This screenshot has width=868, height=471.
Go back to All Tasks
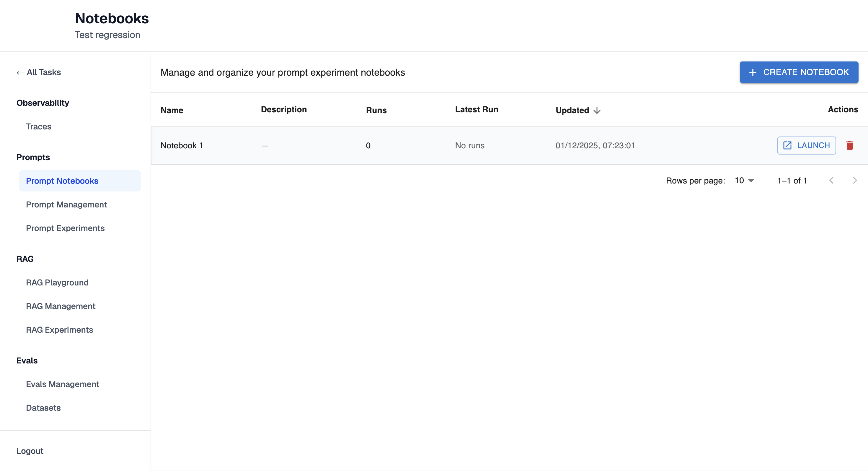click(39, 72)
